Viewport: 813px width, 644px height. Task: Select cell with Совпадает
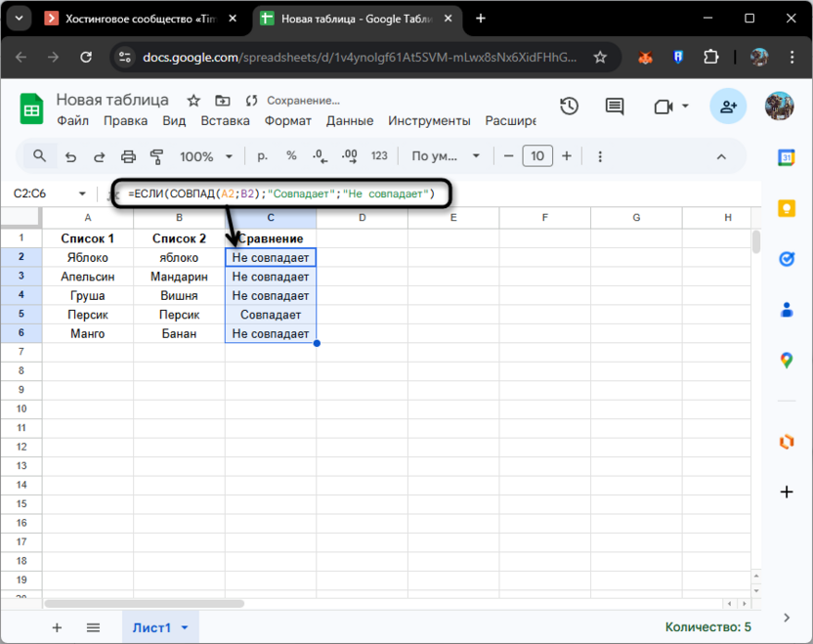271,315
